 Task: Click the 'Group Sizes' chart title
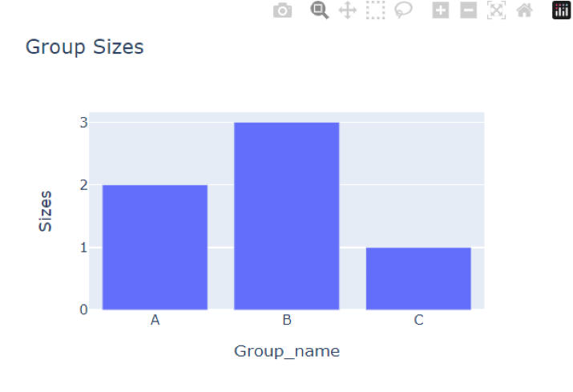[x=85, y=46]
